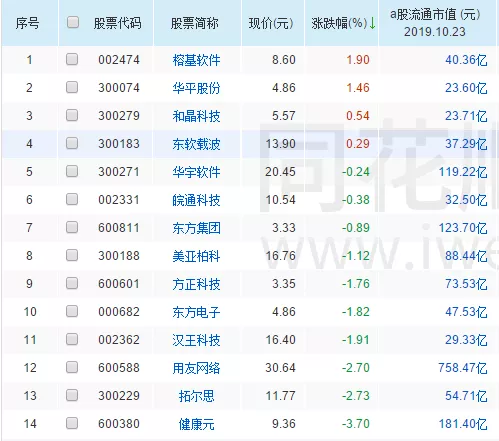Open stock link 用友网络

[x=196, y=368]
